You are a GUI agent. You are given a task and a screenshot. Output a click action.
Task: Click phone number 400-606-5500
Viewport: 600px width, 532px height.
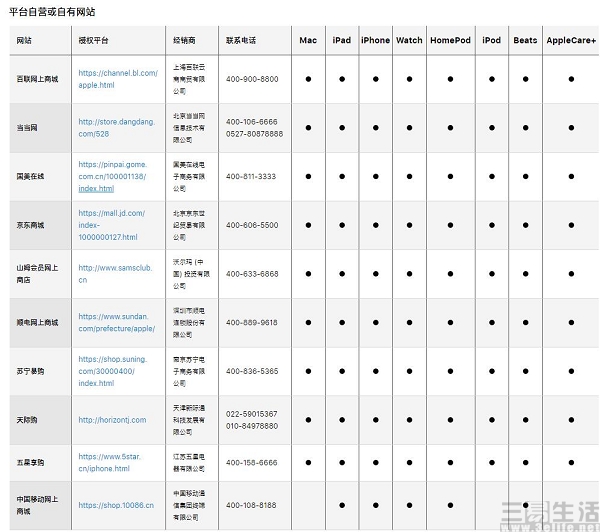[x=252, y=225]
